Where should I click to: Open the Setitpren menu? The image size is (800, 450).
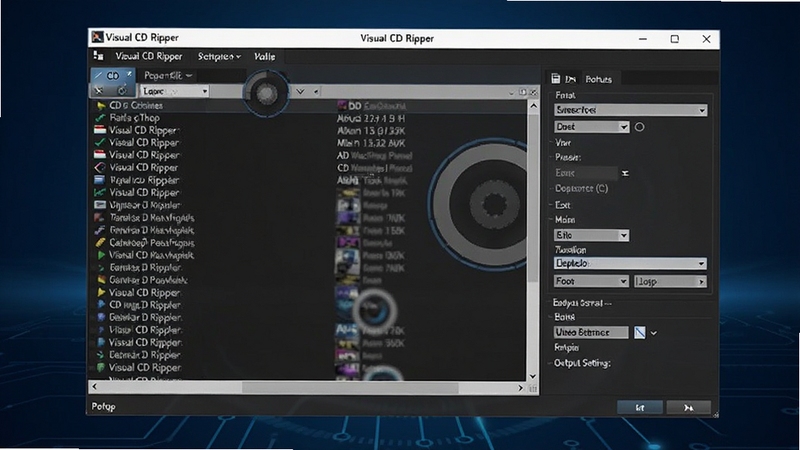[219, 57]
